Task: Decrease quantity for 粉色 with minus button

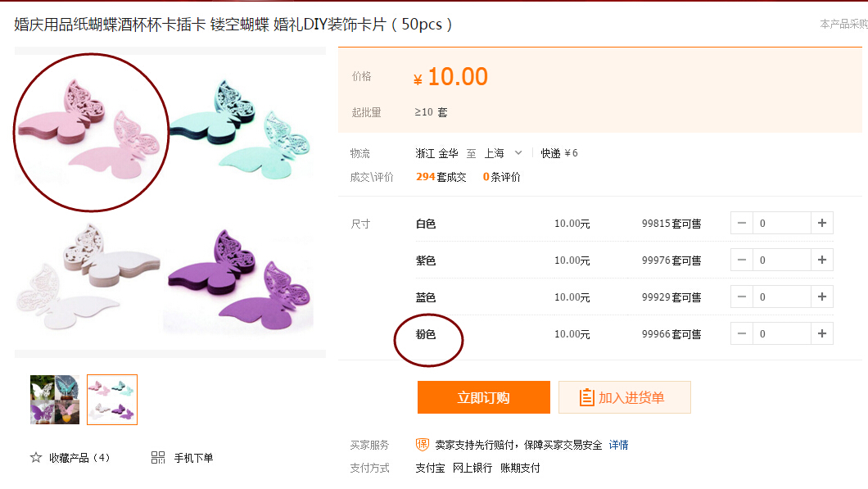Action: tap(742, 333)
